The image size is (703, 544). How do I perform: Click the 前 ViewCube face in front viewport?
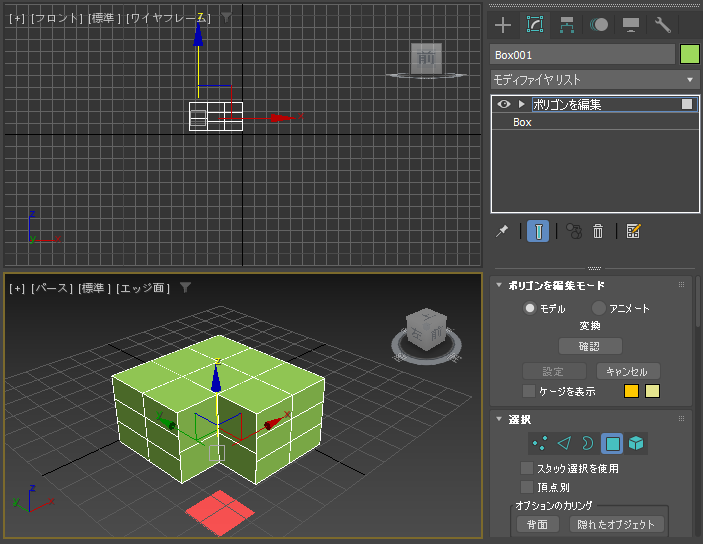click(426, 58)
